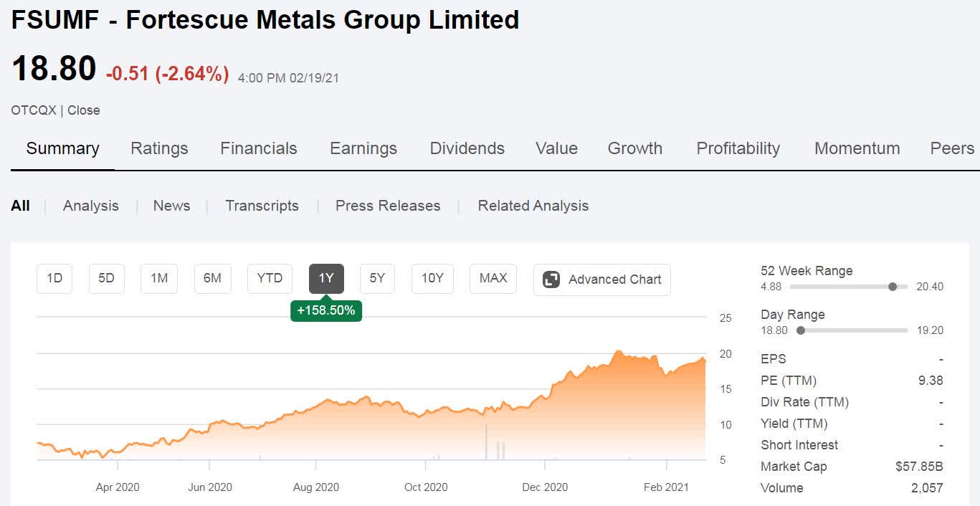
Task: Select the 1D chart range
Action: [54, 279]
